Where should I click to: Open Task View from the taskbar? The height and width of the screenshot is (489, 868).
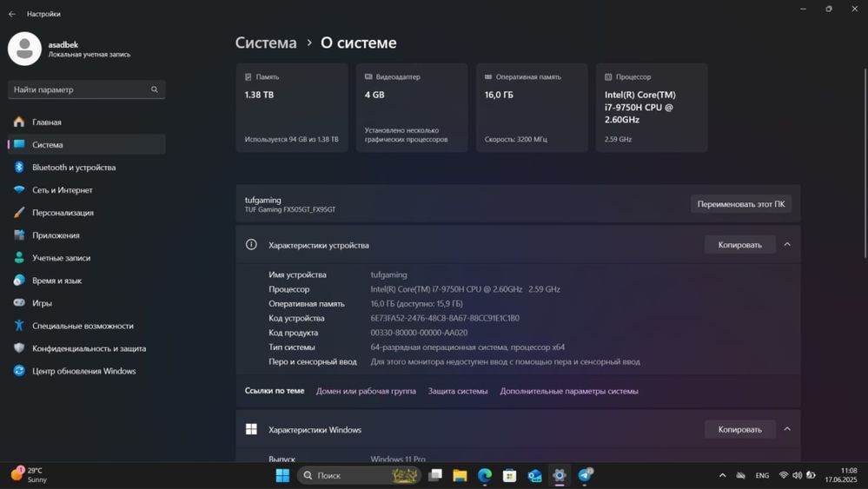pos(435,475)
